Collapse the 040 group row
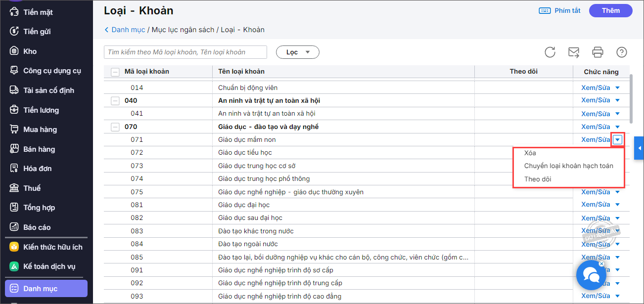Screen dimensions: 644x304 point(115,101)
